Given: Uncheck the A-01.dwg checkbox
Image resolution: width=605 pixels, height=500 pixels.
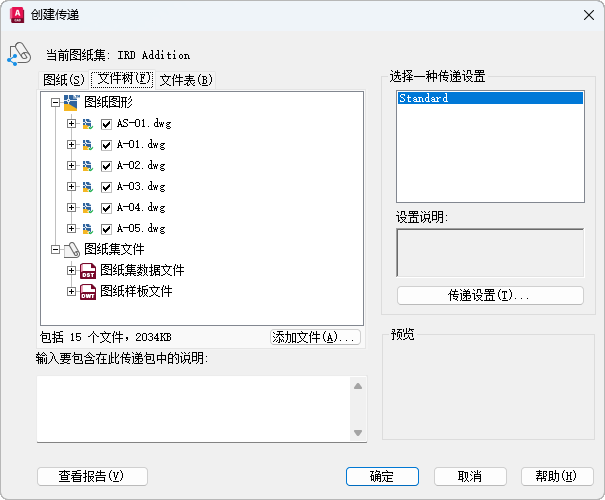Looking at the screenshot, I should (107, 145).
